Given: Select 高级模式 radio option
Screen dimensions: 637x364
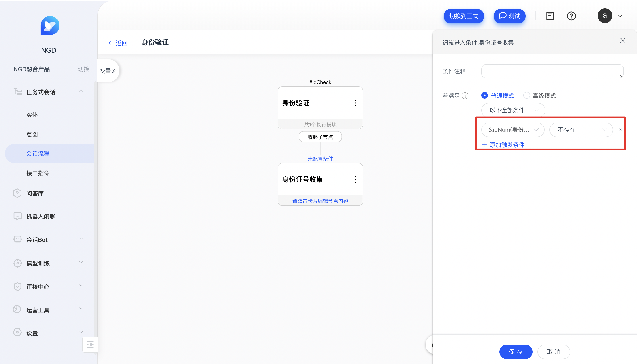Looking at the screenshot, I should coord(526,96).
